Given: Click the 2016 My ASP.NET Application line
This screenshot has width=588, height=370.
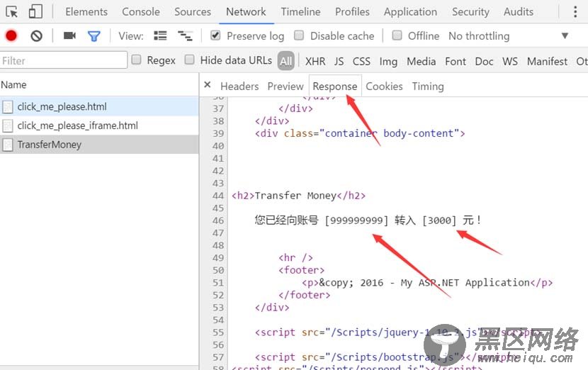Looking at the screenshot, I should pyautogui.click(x=427, y=283).
